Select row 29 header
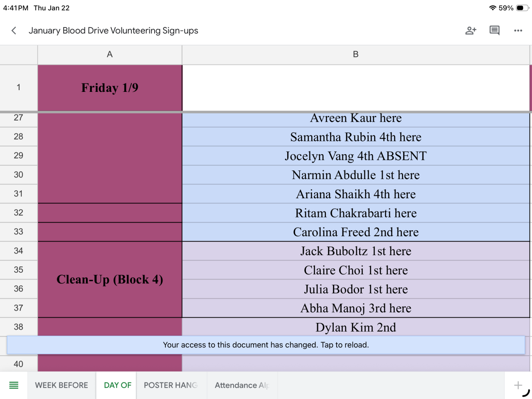 19,155
